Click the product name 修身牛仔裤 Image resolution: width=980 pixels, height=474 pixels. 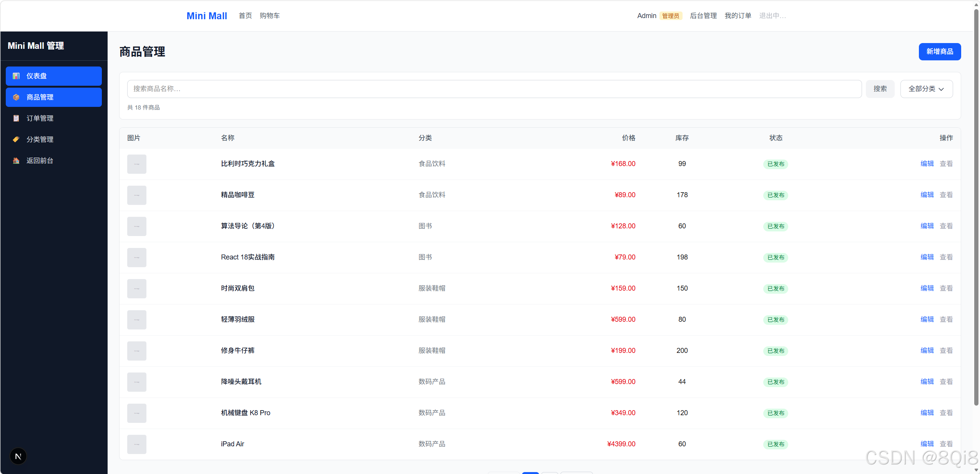tap(238, 351)
